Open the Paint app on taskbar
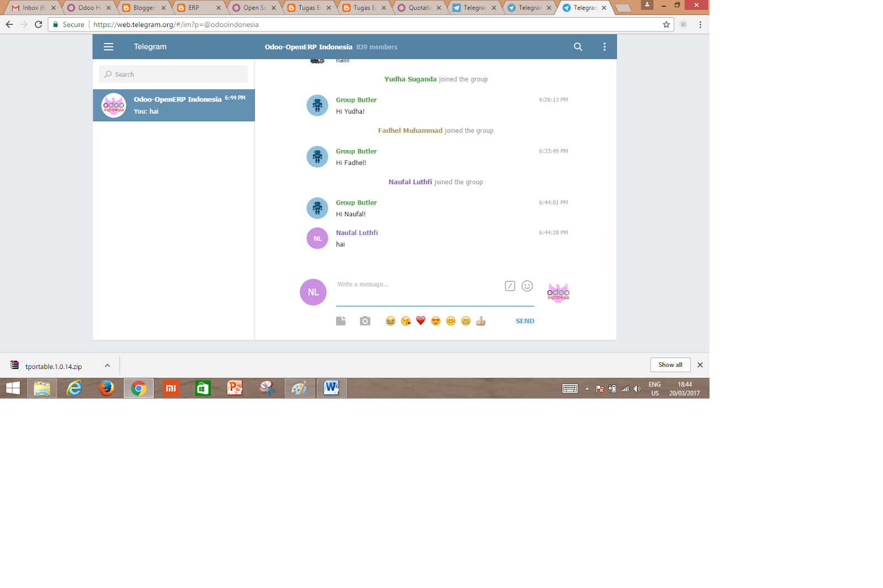The image size is (883, 588). click(300, 388)
